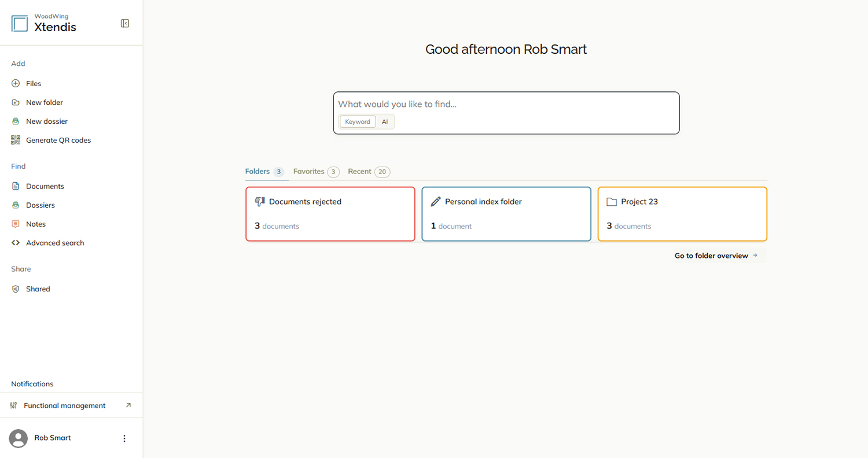Open the Shared items page
This screenshot has width=868, height=458.
point(38,289)
